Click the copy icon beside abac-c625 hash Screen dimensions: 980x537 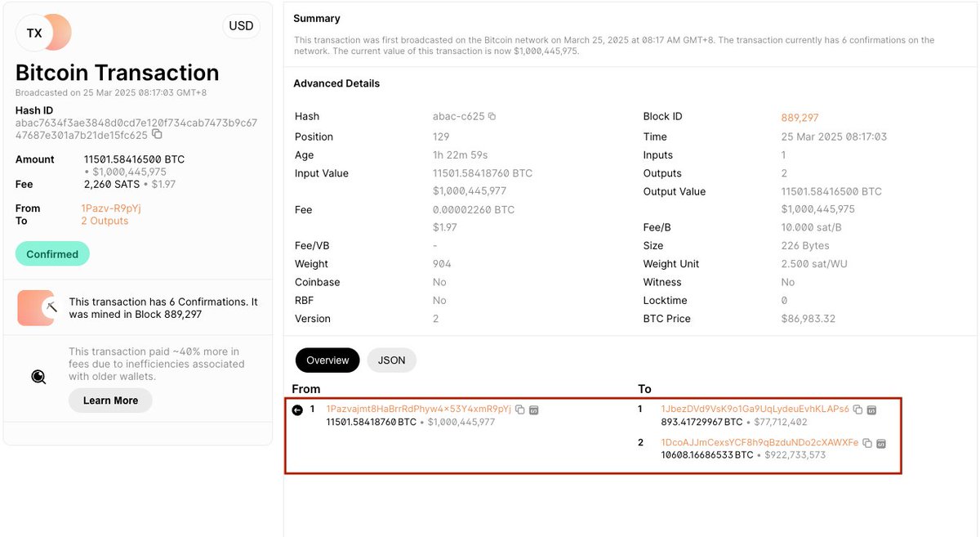[x=490, y=116]
